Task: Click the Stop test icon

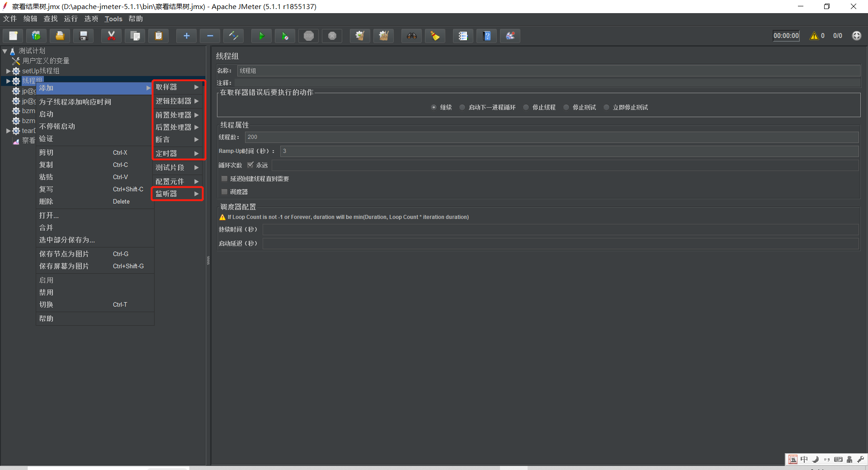Action: click(308, 36)
